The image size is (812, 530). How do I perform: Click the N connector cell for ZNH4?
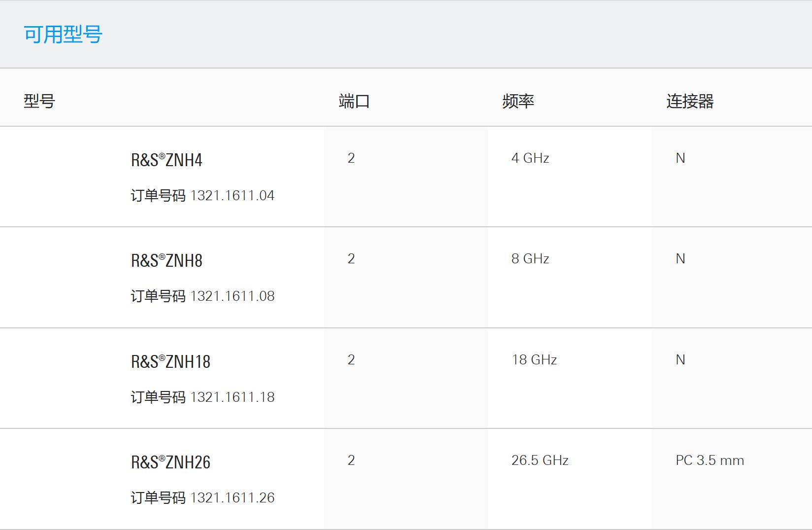[680, 158]
